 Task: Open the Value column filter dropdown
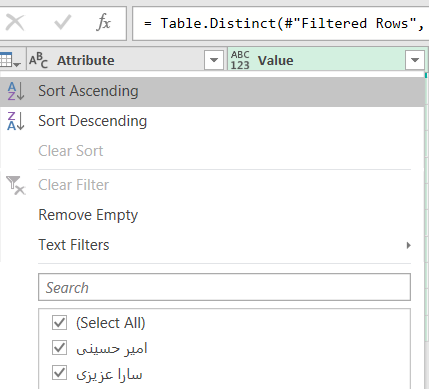click(x=415, y=60)
